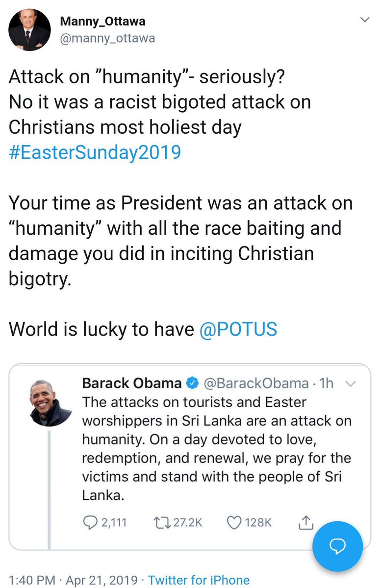Open the #EasterSunday2019 hashtag
This screenshot has width=379, height=588.
point(95,152)
